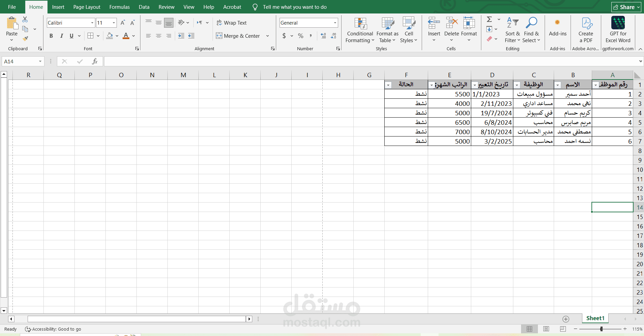
Task: Click the Cut scissors icon
Action: [x=25, y=20]
